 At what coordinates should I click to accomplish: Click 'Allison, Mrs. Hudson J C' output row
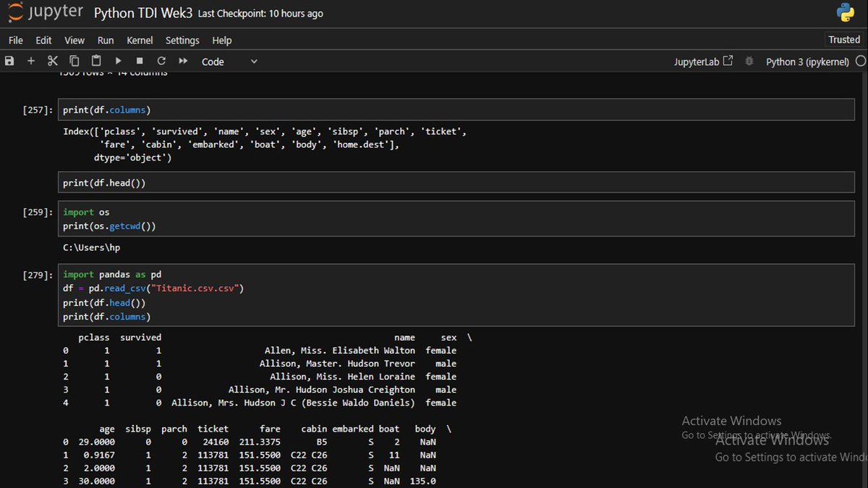pos(294,403)
